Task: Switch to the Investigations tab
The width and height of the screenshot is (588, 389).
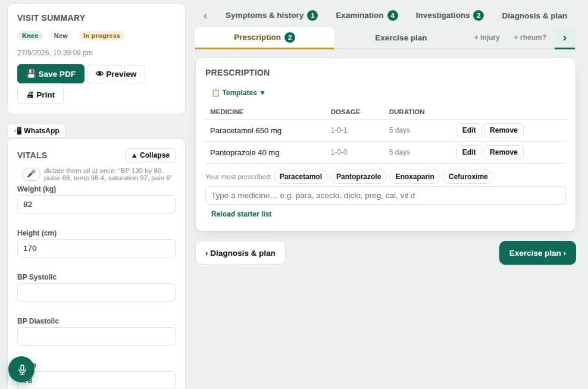Action: click(x=449, y=15)
